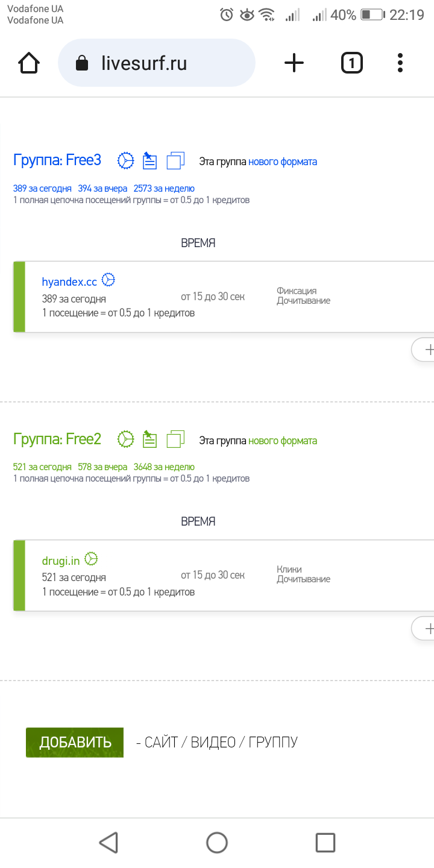Open the tab switcher showing 1
The image size is (434, 868).
352,63
